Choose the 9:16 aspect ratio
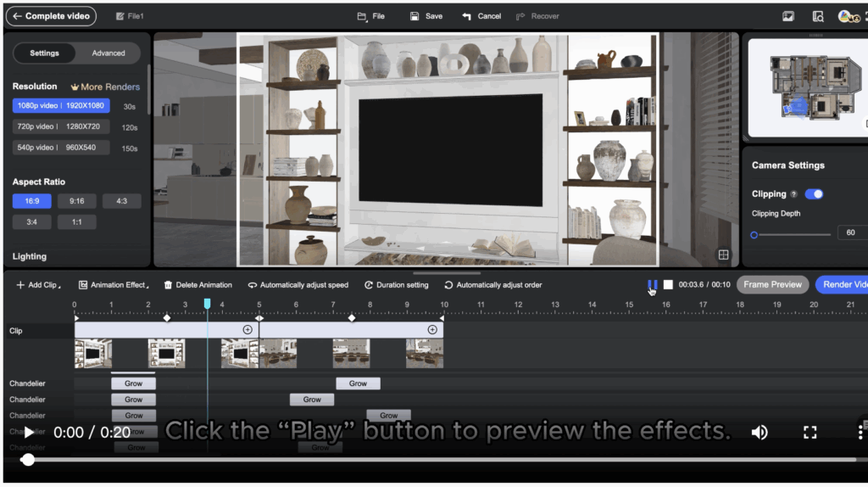This screenshot has height=487, width=868. 77,201
